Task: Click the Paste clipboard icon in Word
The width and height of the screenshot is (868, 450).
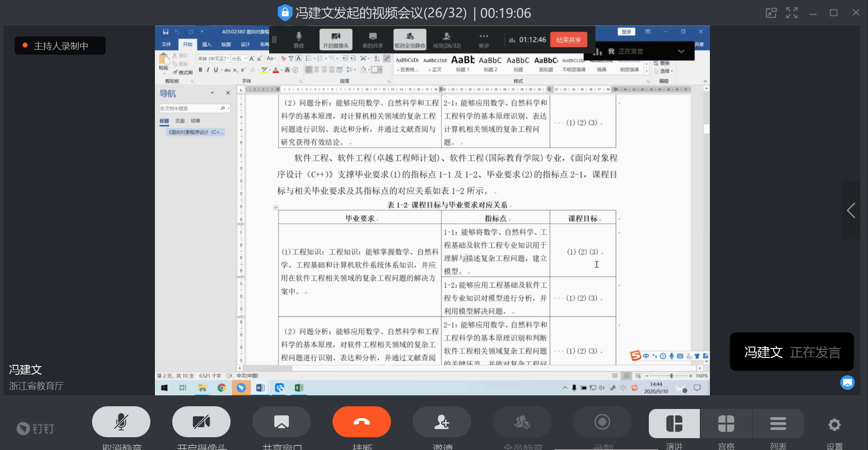Action: 164,59
